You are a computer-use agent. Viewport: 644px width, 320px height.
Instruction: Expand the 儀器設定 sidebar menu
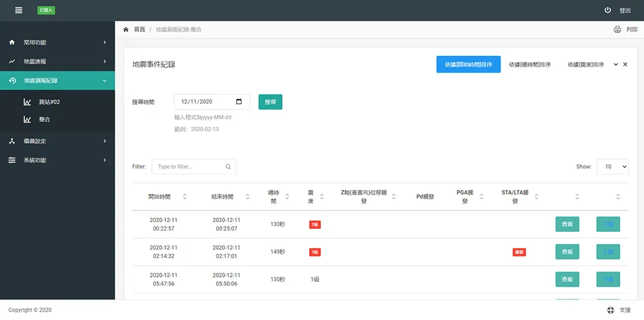pos(57,141)
